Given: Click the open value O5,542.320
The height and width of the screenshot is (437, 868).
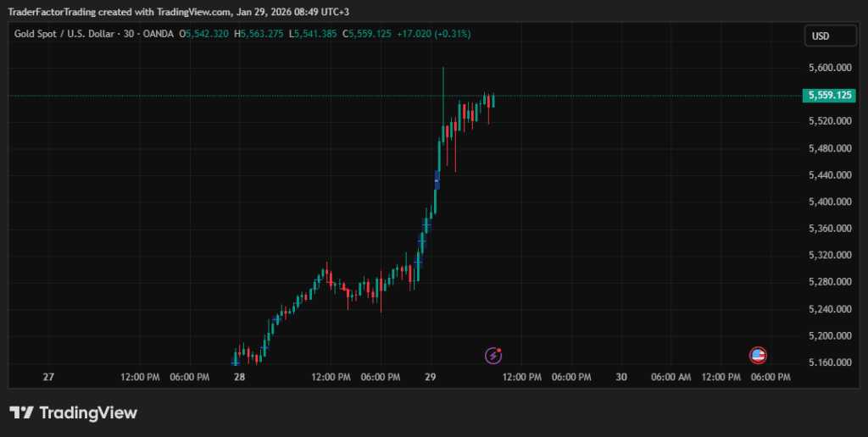Looking at the screenshot, I should (x=203, y=34).
